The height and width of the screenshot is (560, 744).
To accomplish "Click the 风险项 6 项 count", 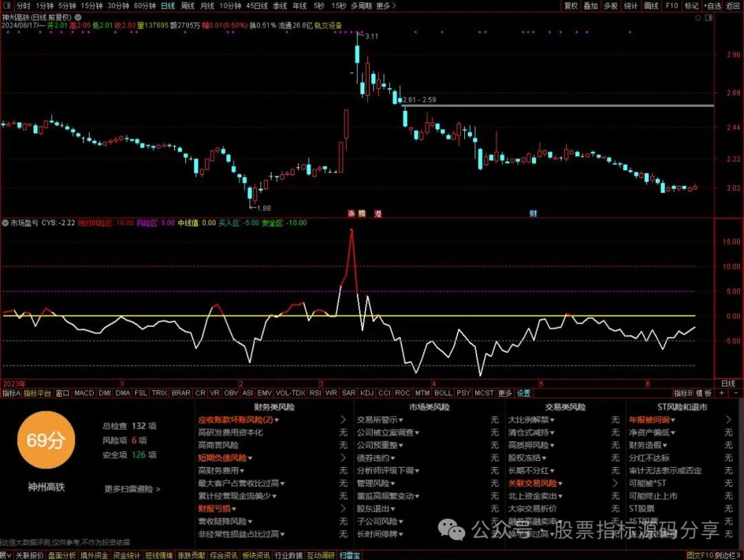I will point(125,440).
